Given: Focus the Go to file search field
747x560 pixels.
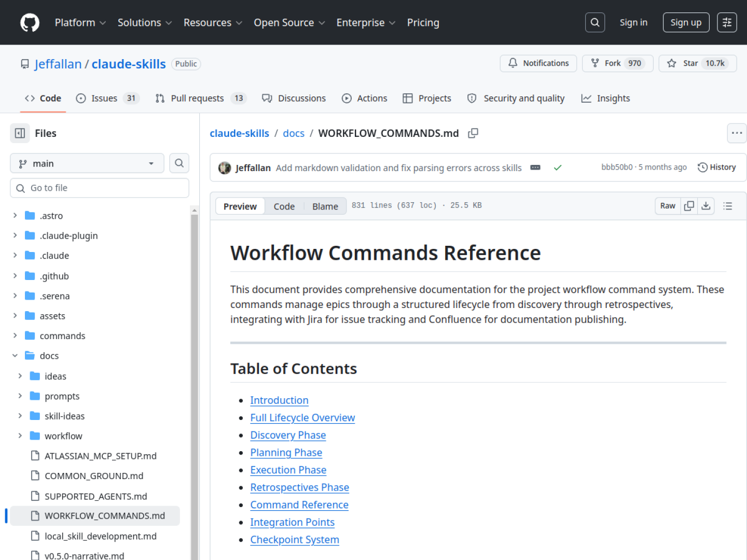Looking at the screenshot, I should [100, 188].
